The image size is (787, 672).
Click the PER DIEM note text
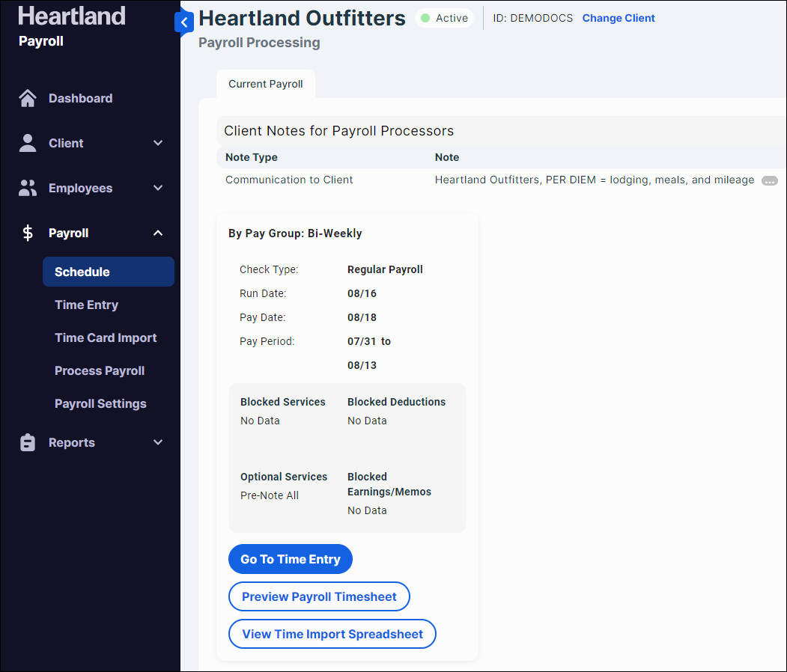pyautogui.click(x=595, y=180)
